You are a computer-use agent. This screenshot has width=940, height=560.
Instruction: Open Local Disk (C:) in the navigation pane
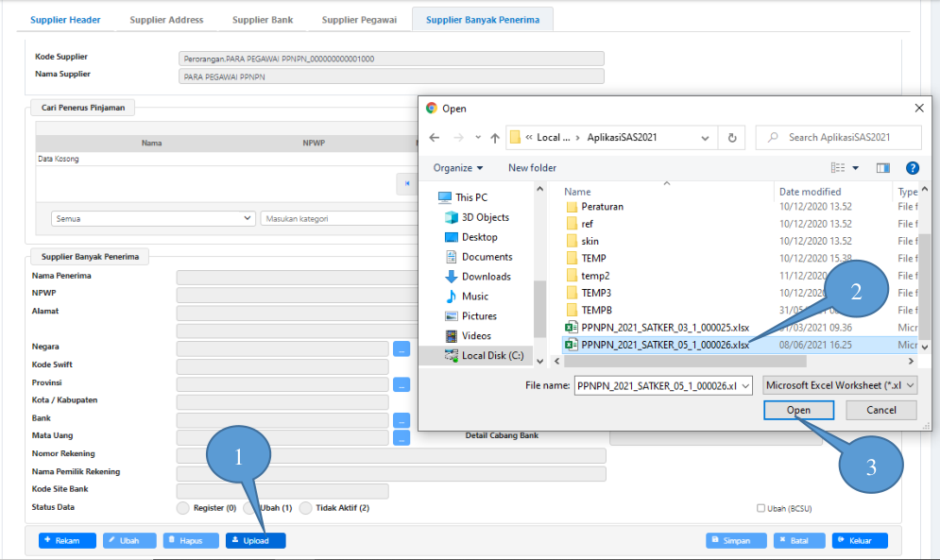tap(489, 356)
